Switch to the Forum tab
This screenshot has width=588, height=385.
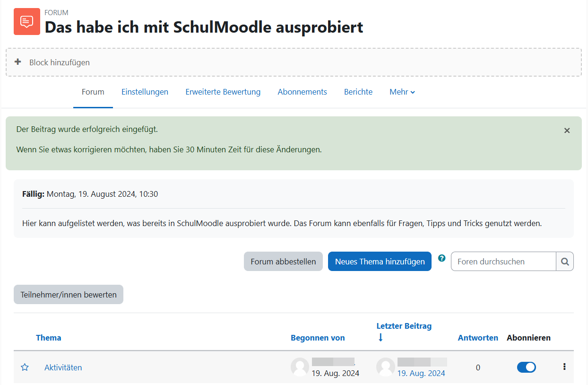[93, 92]
